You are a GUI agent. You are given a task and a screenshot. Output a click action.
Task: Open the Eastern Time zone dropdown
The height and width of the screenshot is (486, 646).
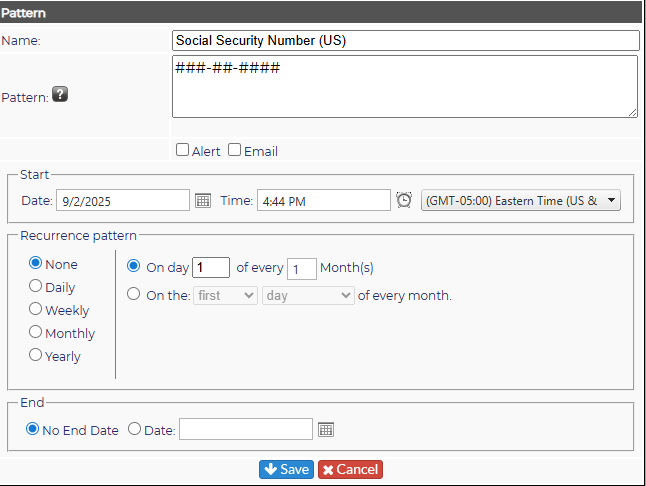click(x=520, y=201)
